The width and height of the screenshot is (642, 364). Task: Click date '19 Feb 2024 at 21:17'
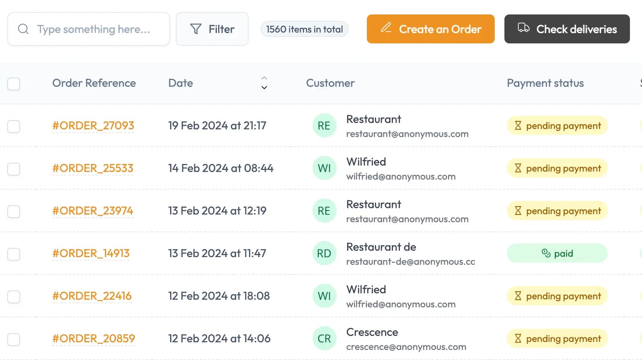[x=217, y=126]
